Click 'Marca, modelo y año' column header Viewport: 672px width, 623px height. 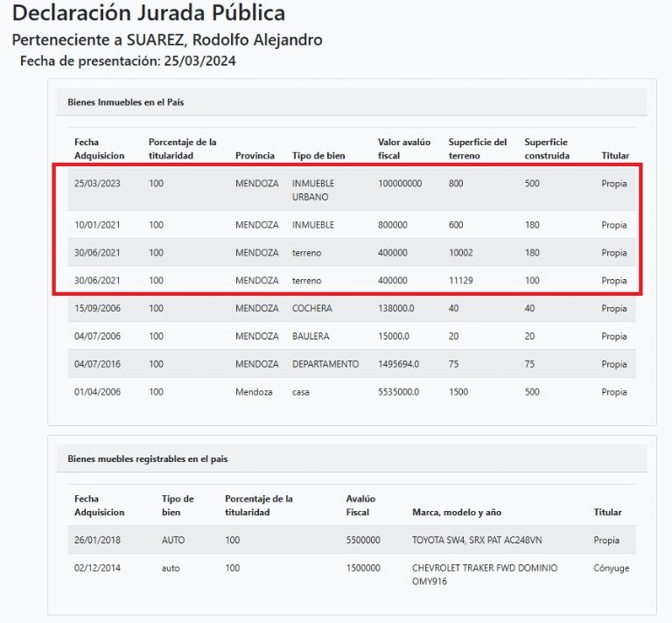pos(457,513)
